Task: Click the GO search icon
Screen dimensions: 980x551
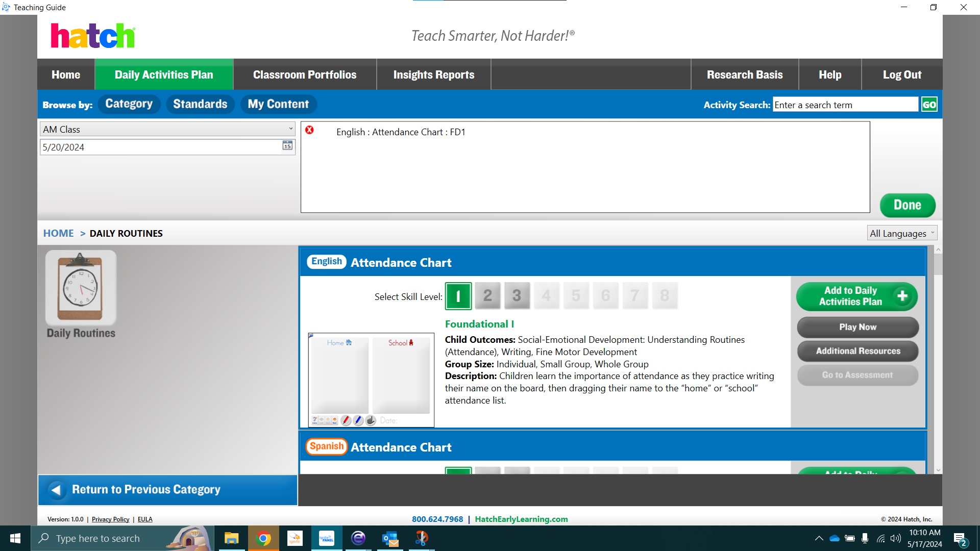Action: point(928,104)
